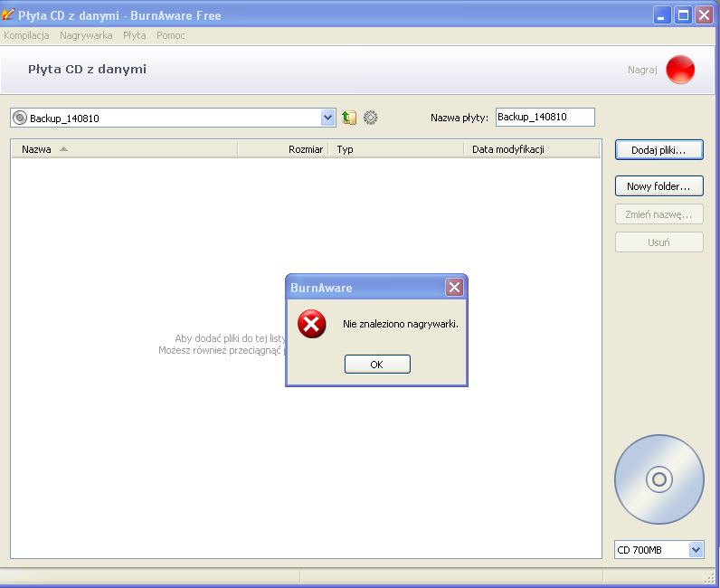Screen dimensions: 720x588
Task: Sort by the Data modyfikacji column header
Action: coord(532,149)
